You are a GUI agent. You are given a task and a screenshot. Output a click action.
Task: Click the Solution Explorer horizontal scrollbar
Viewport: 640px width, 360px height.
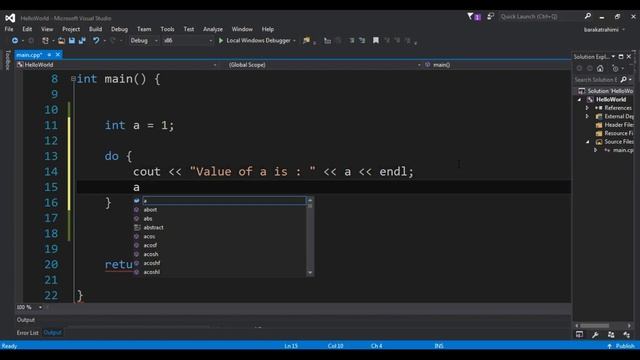(x=595, y=325)
